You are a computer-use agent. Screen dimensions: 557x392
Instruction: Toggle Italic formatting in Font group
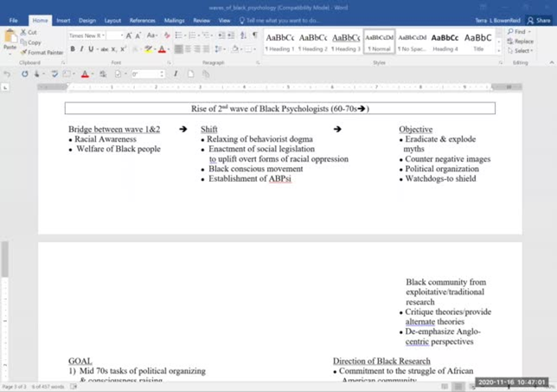[x=83, y=49]
